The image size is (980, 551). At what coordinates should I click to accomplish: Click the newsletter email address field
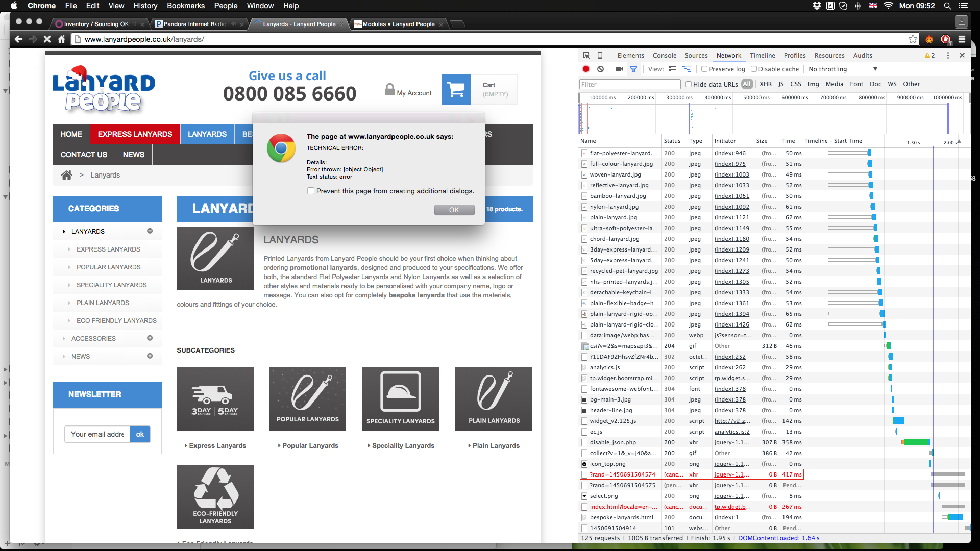point(97,434)
